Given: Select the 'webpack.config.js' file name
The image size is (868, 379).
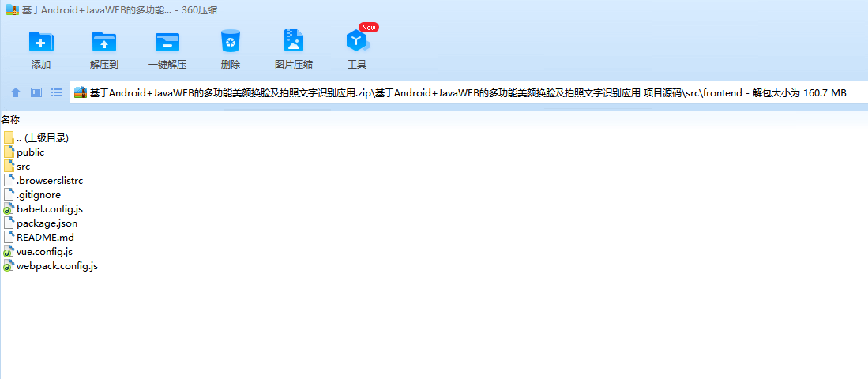Looking at the screenshot, I should (58, 266).
